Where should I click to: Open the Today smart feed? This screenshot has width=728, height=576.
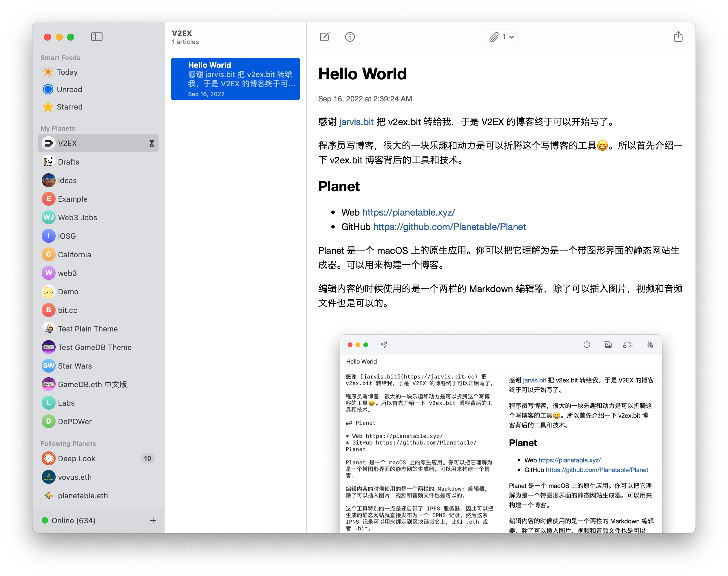(67, 72)
